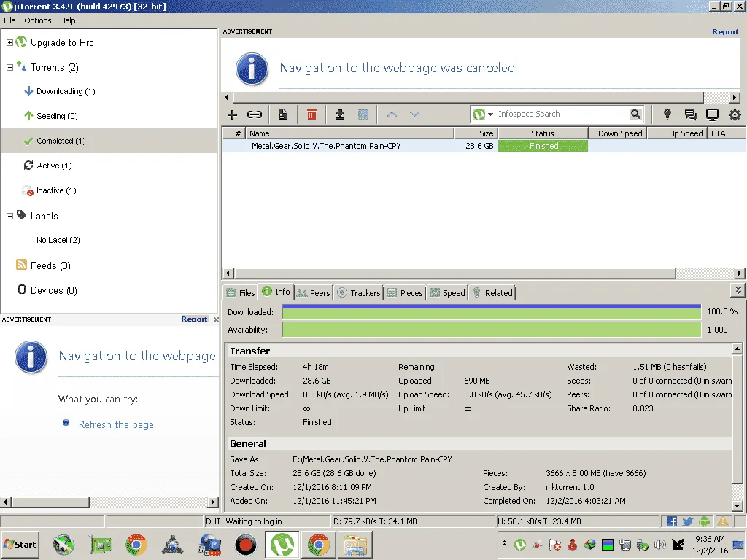Viewport: 747px width, 560px height.
Task: Expand the Upgrade to Pro node
Action: tap(9, 43)
